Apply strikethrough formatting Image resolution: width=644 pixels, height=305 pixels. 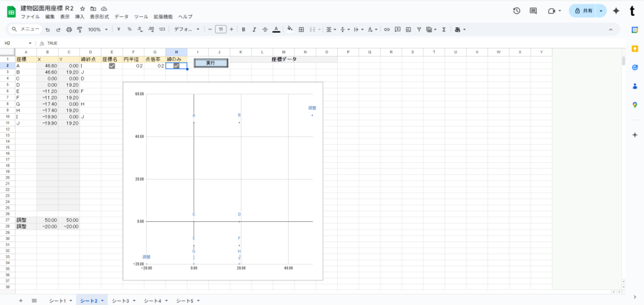[265, 30]
